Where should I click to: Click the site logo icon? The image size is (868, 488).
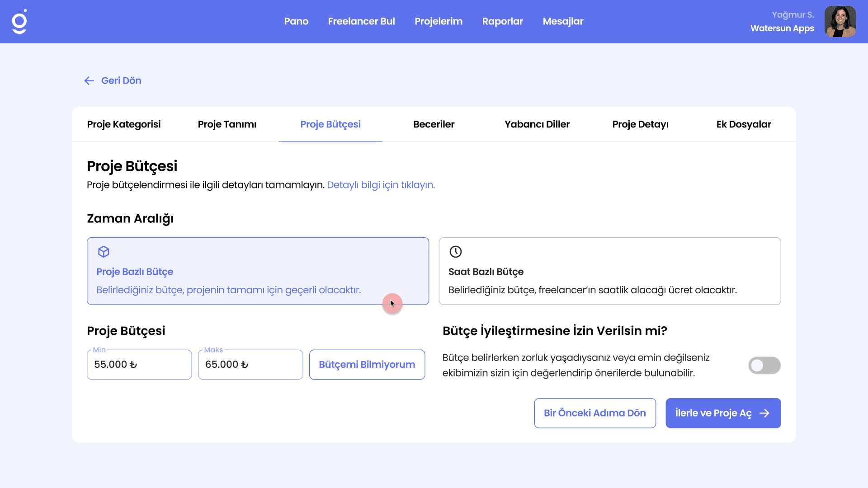(x=19, y=21)
